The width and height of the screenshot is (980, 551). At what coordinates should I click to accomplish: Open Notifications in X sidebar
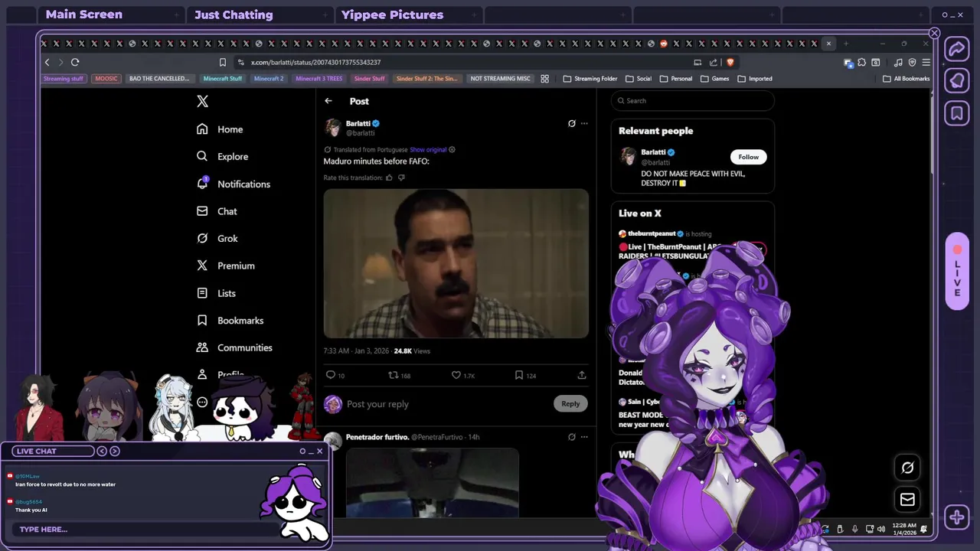[x=234, y=184]
